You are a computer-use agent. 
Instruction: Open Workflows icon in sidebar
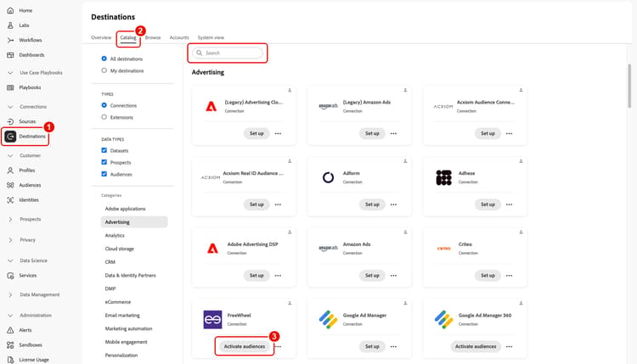tap(10, 40)
